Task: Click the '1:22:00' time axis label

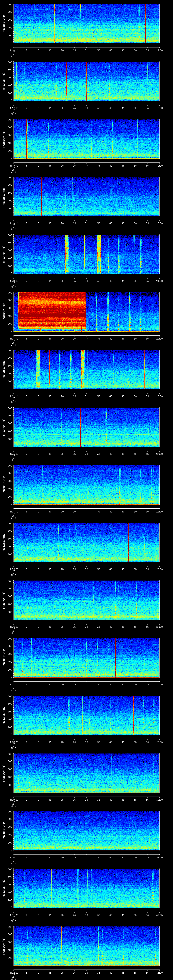Action: coord(14,396)
